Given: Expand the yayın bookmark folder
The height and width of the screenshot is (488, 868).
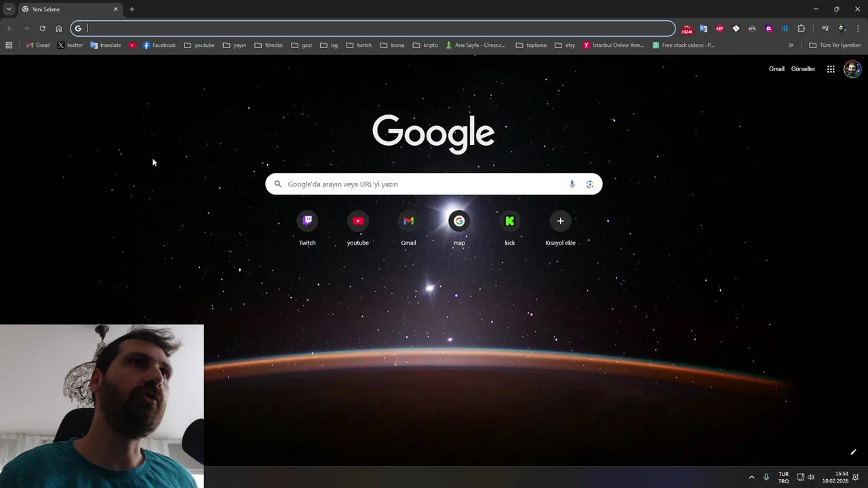Looking at the screenshot, I should coord(235,45).
